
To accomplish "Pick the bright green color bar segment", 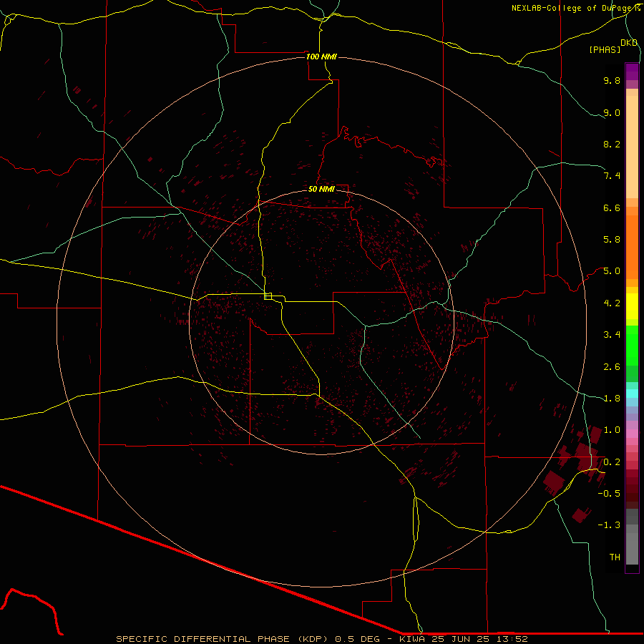I will pyautogui.click(x=632, y=345).
